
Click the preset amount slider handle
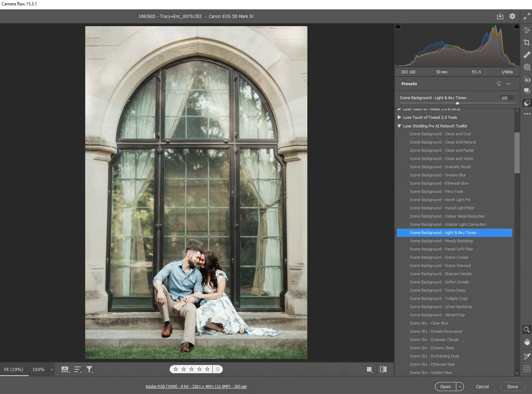[457, 103]
